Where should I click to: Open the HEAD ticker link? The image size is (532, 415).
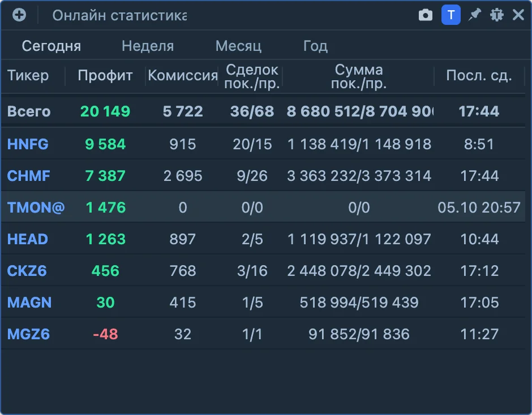(x=28, y=239)
